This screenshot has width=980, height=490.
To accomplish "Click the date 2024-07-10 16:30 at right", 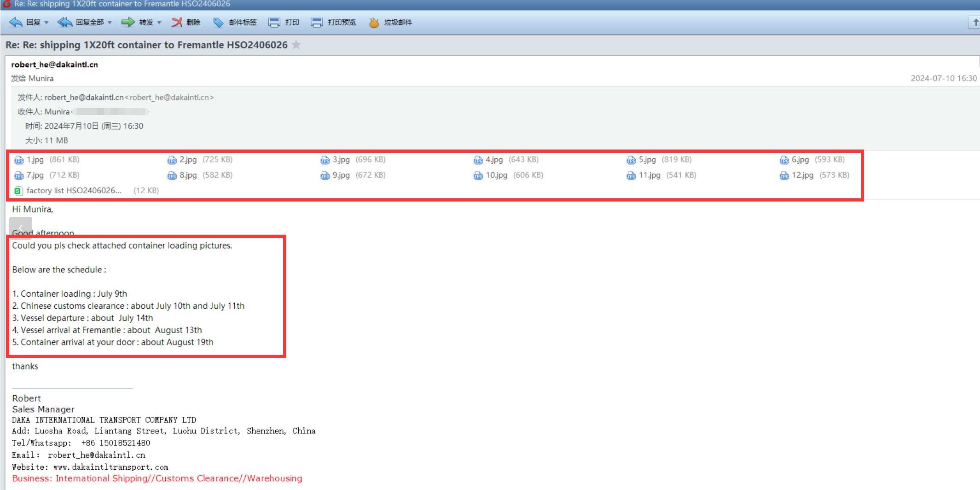I will tap(944, 78).
